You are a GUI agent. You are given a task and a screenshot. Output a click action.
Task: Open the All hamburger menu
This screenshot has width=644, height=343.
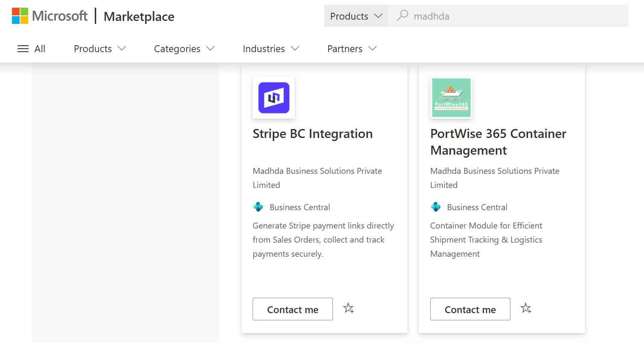(x=31, y=49)
